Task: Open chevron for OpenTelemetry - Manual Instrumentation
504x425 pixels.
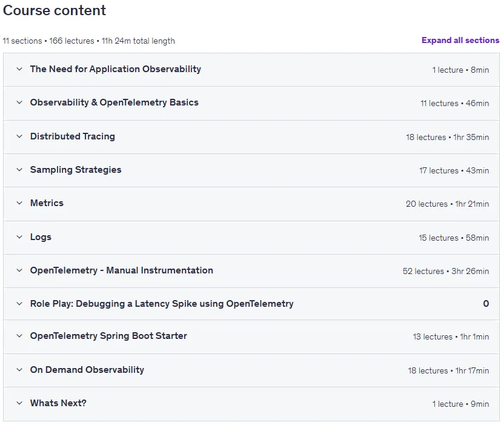Action: pos(19,270)
